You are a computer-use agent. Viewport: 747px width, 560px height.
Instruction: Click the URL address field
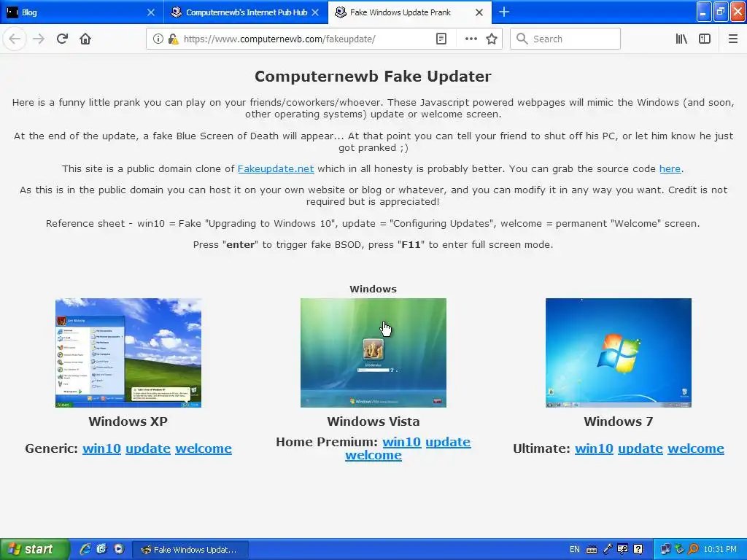305,39
